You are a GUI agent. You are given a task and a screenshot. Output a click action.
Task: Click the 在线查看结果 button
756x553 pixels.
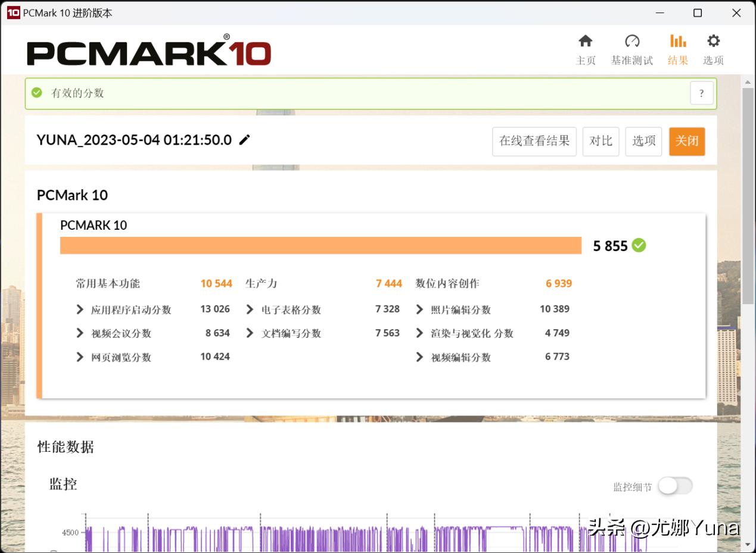coord(534,141)
